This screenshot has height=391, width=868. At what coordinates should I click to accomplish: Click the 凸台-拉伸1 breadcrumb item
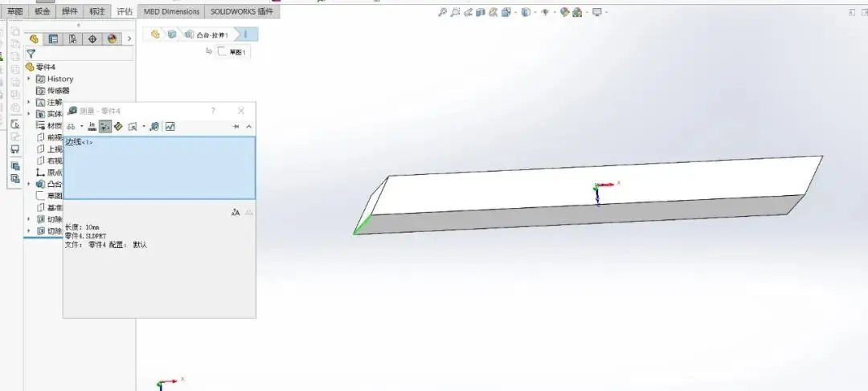pyautogui.click(x=211, y=35)
